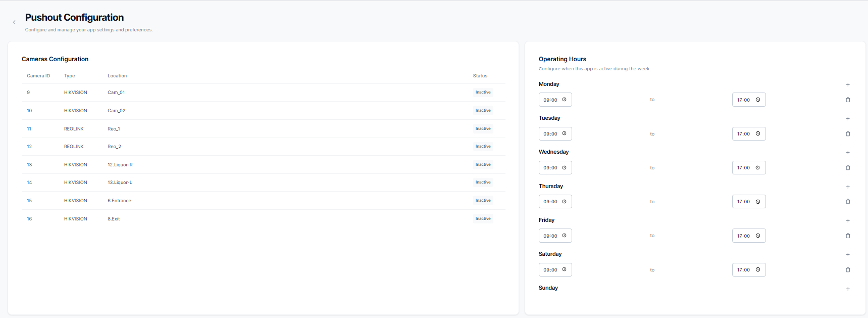Click plus icon next to Wednesday

tap(848, 152)
